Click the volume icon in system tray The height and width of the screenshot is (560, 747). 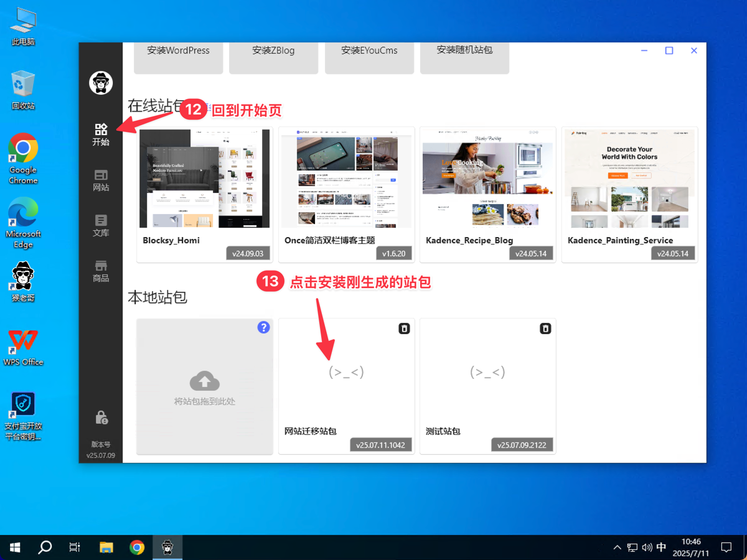click(647, 548)
